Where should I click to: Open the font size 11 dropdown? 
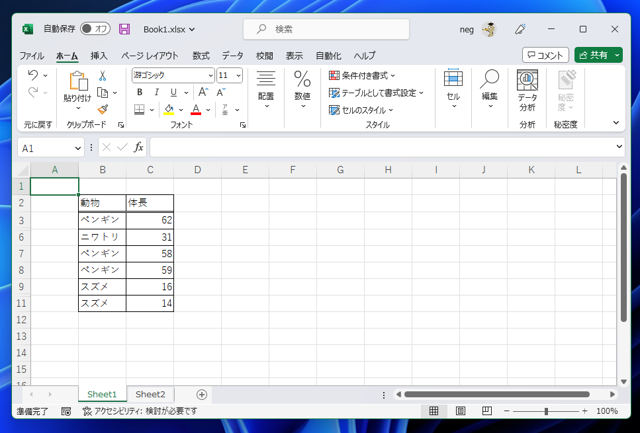[238, 75]
